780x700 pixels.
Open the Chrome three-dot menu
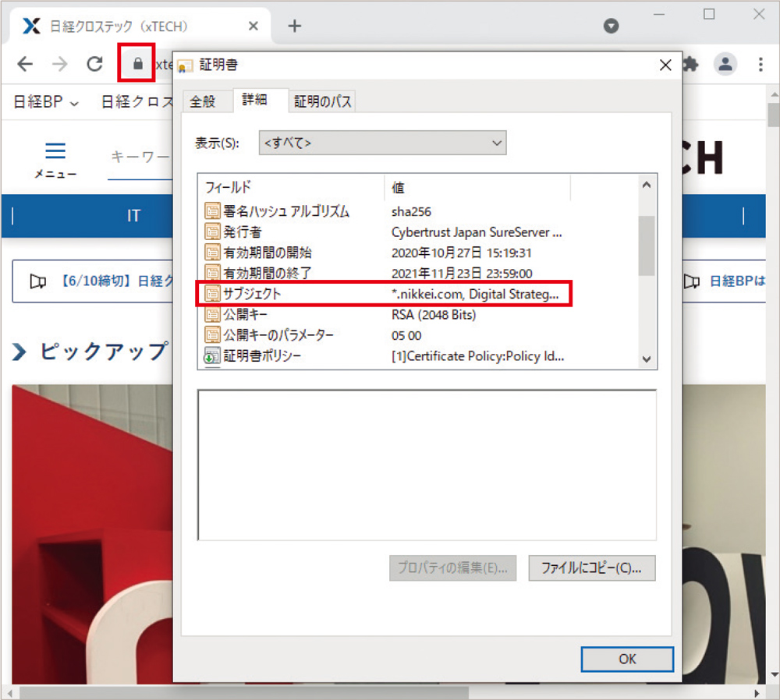[x=760, y=64]
